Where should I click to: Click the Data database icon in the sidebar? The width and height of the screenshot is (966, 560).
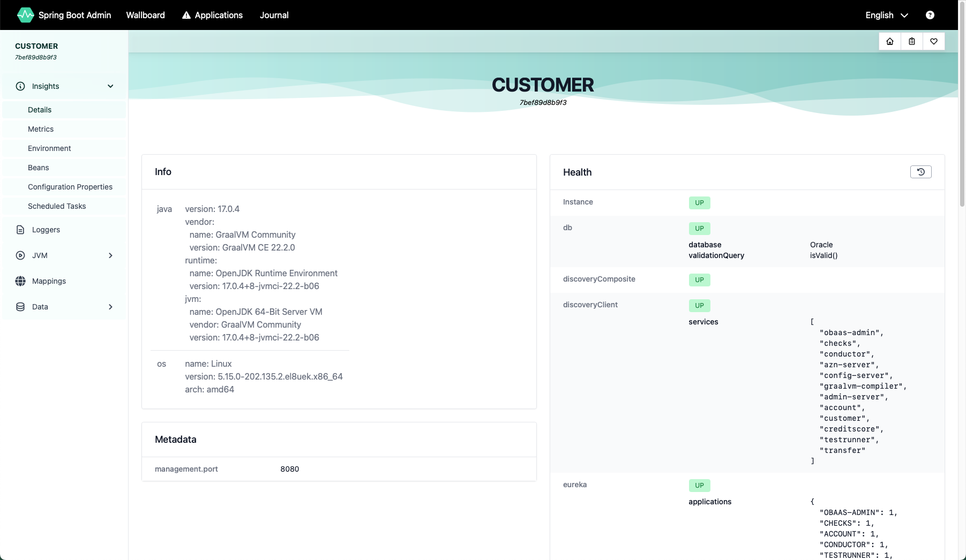coord(20,307)
